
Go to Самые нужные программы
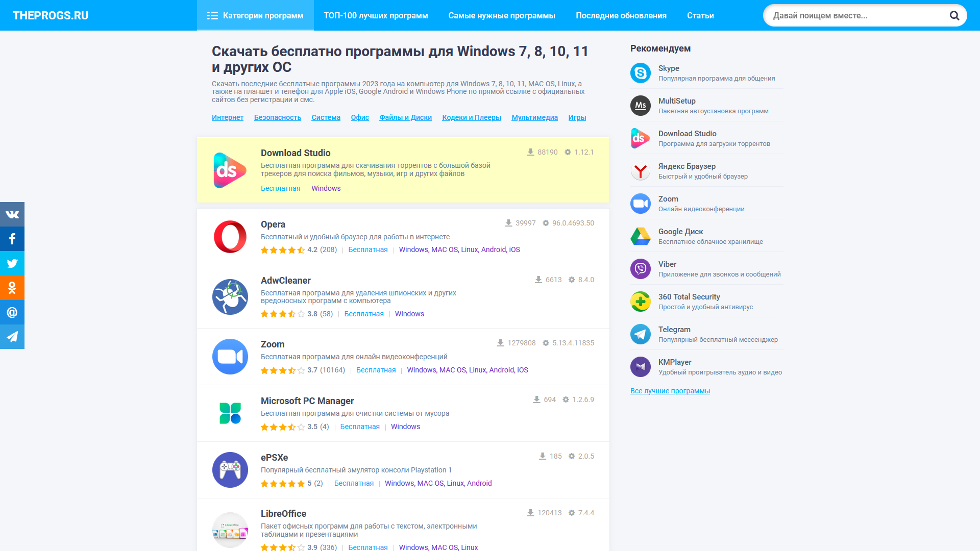tap(502, 15)
